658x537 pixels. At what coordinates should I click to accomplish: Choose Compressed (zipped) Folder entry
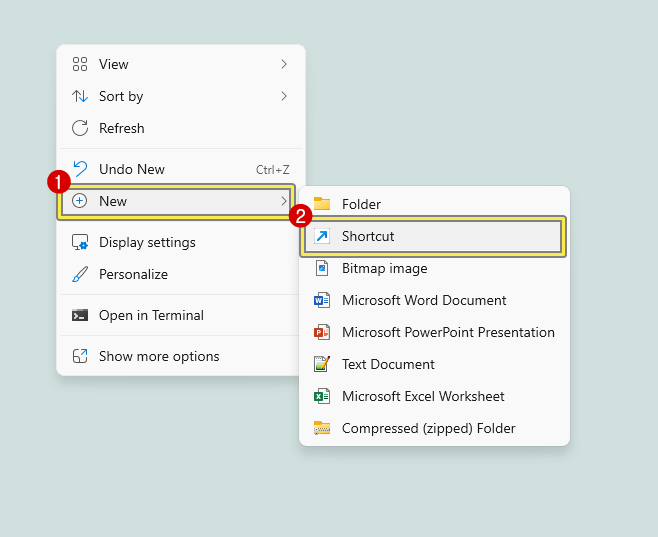coord(434,428)
